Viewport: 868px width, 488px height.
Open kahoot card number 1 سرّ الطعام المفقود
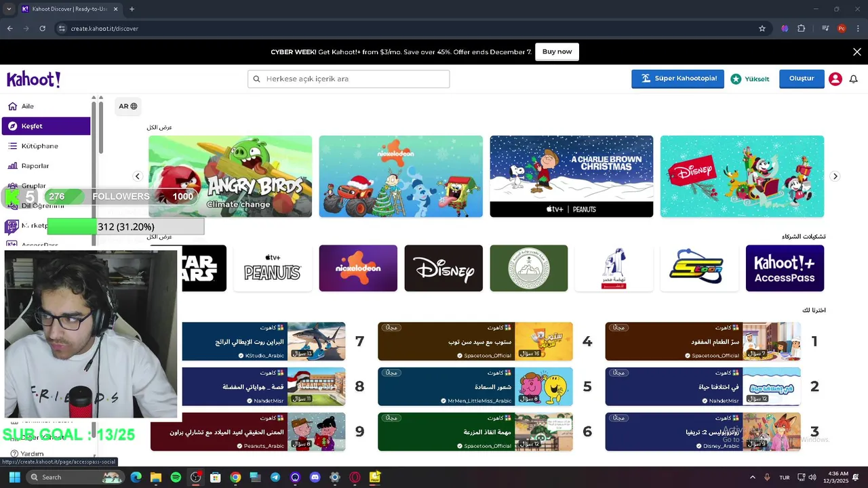point(703,342)
